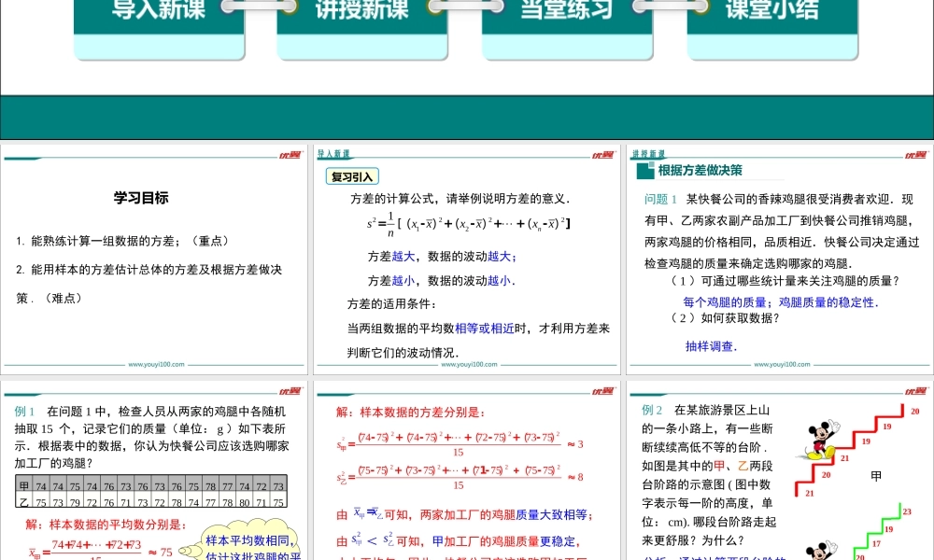This screenshot has height=560, width=934.
Task: Click the 优翼 logo on 例1 slide
Action: pyautogui.click(x=290, y=391)
